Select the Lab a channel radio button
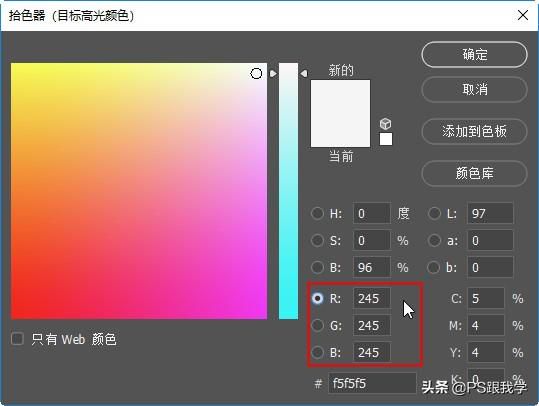 [x=434, y=240]
